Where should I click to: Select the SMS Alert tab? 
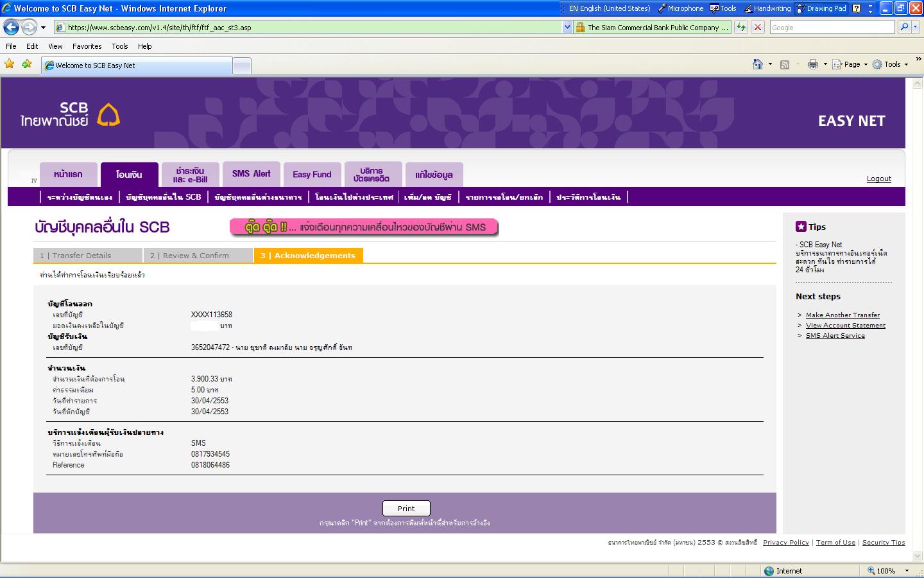coord(251,174)
